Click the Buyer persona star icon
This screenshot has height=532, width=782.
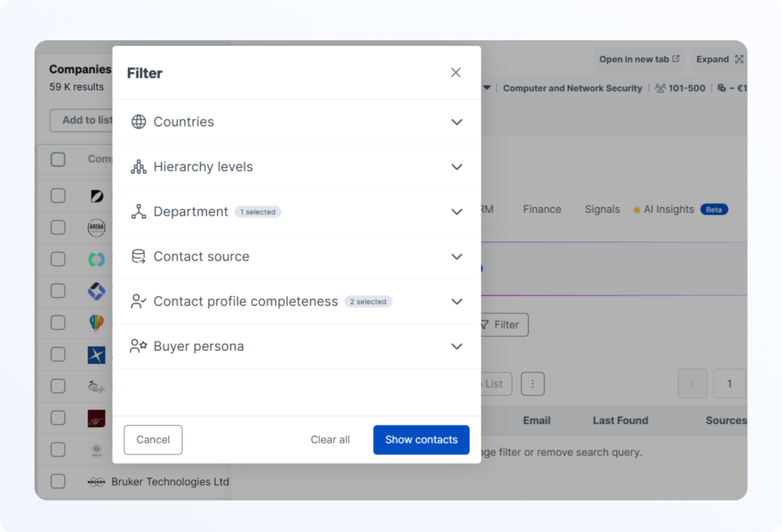point(139,347)
